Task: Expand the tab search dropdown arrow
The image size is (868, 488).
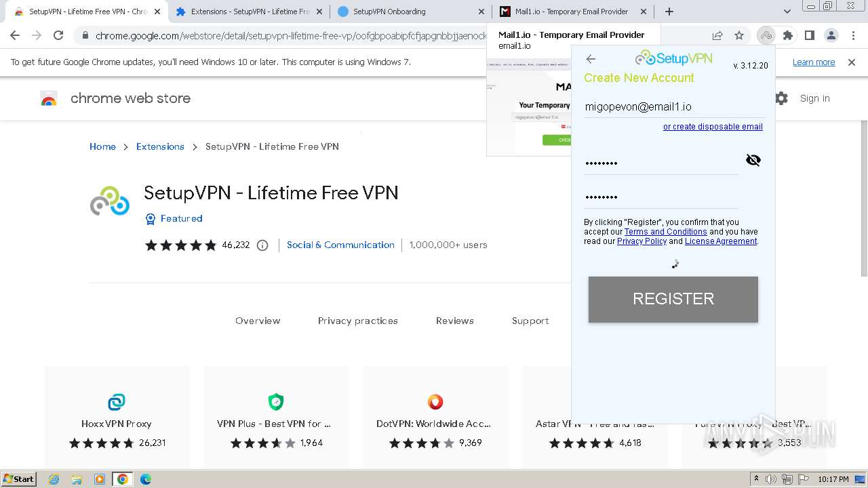Action: coord(787,12)
